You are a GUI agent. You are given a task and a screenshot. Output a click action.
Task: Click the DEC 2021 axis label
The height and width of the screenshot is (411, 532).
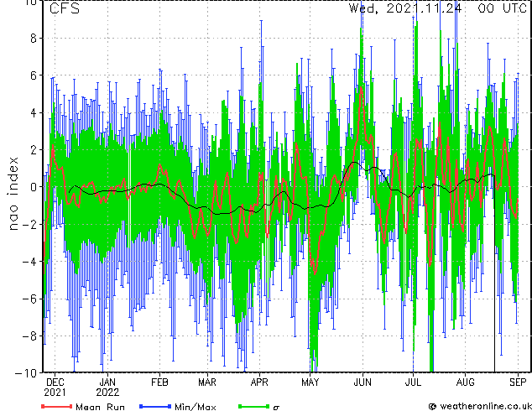55,388
